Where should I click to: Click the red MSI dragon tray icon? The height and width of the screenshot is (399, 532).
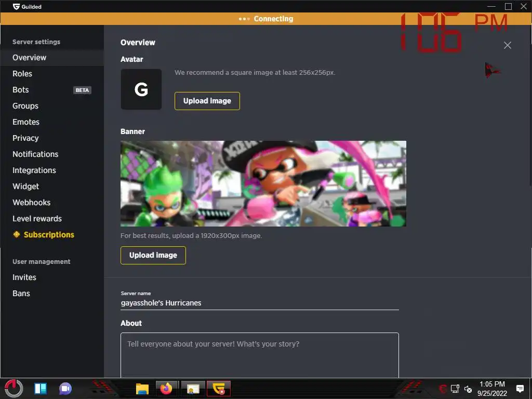click(x=443, y=389)
